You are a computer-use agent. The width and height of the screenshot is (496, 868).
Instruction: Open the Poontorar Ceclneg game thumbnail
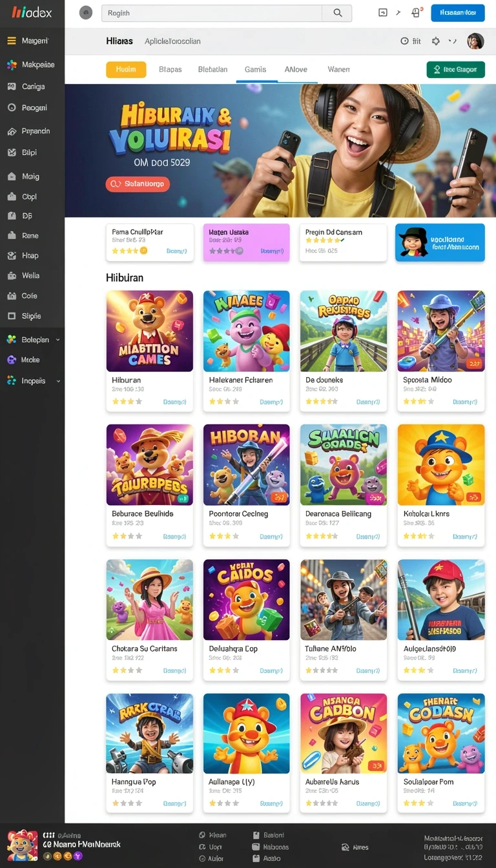pyautogui.click(x=247, y=465)
